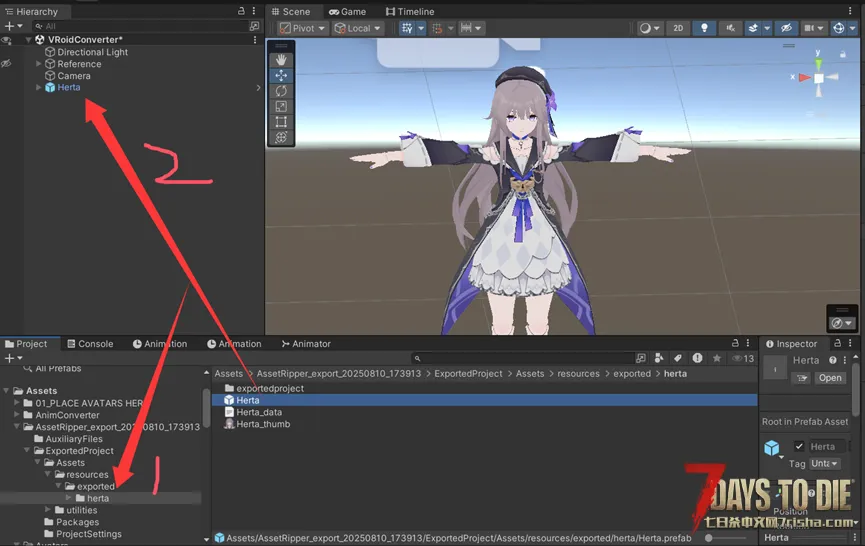Open Project create (+) dropdown
The width and height of the screenshot is (865, 546).
(14, 358)
